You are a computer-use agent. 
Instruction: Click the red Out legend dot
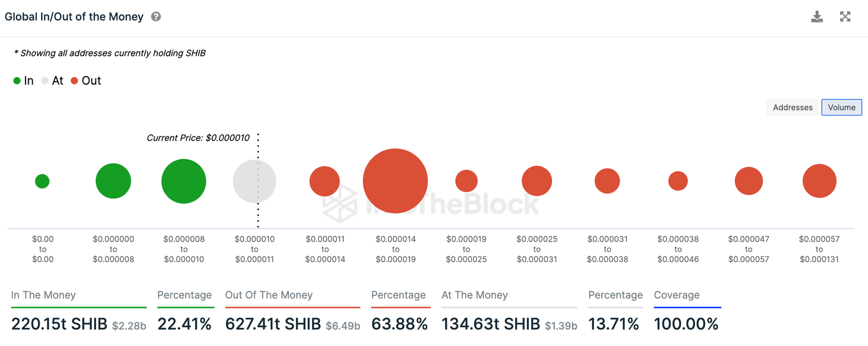(75, 81)
